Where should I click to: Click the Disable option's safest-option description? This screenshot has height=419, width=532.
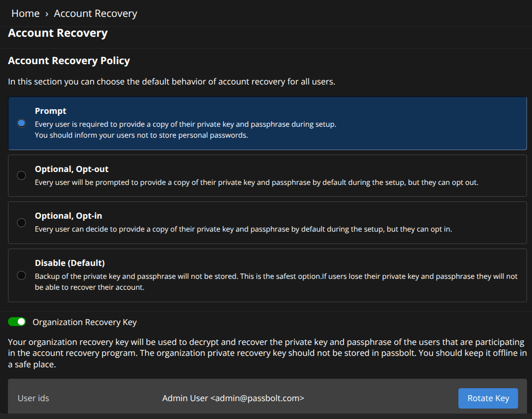point(276,281)
